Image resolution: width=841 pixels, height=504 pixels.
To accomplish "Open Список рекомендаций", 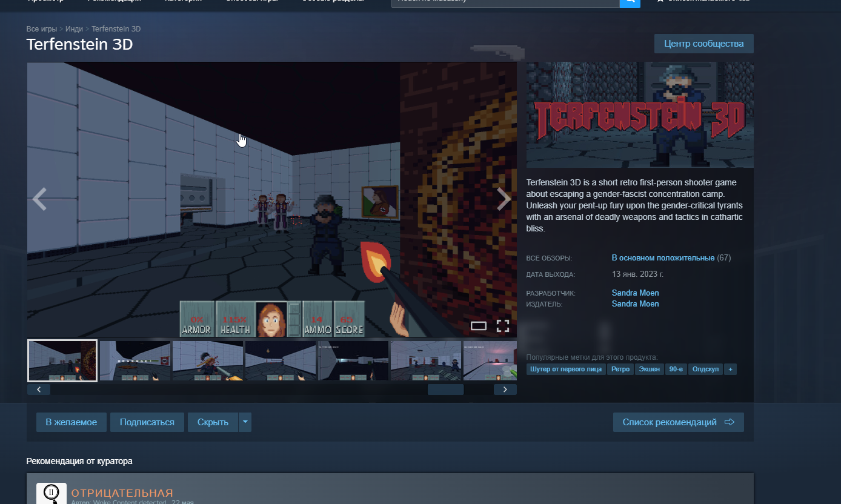I will click(679, 422).
